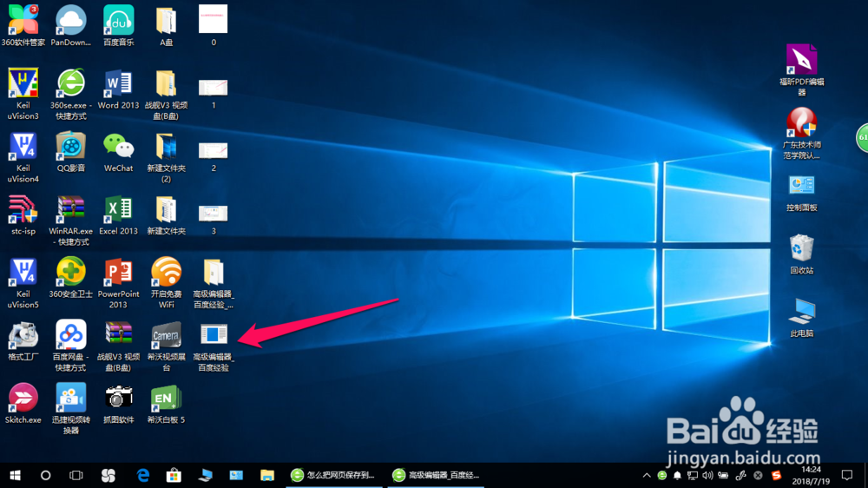Viewport: 868px width, 488px height.
Task: Expand the hidden system tray icons
Action: pos(647,475)
